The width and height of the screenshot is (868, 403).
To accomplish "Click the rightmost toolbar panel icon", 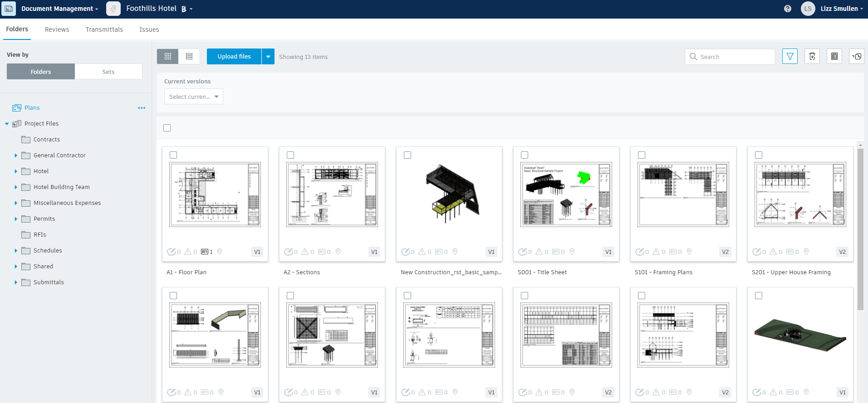I will 857,57.
